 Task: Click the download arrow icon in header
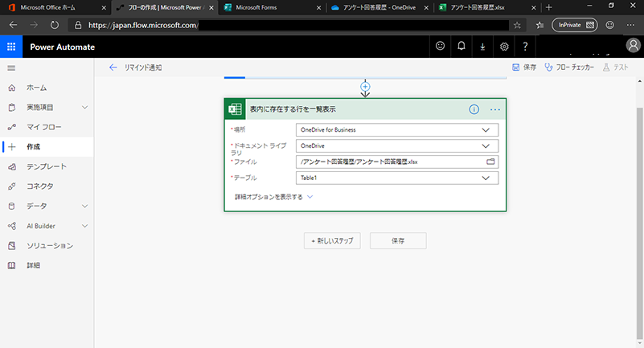[x=482, y=47]
